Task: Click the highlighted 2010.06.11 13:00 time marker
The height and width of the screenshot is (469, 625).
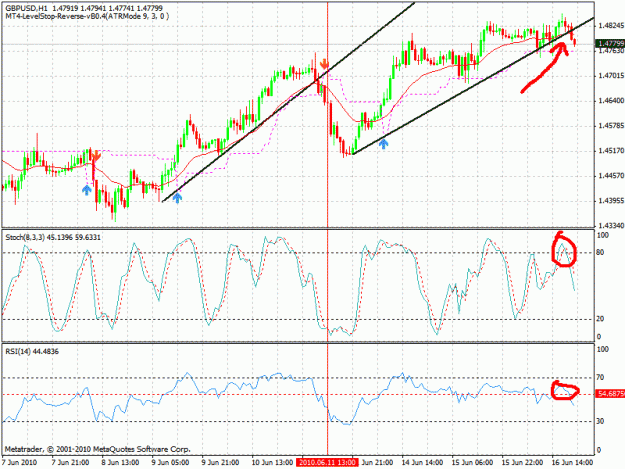Action: tap(327, 462)
